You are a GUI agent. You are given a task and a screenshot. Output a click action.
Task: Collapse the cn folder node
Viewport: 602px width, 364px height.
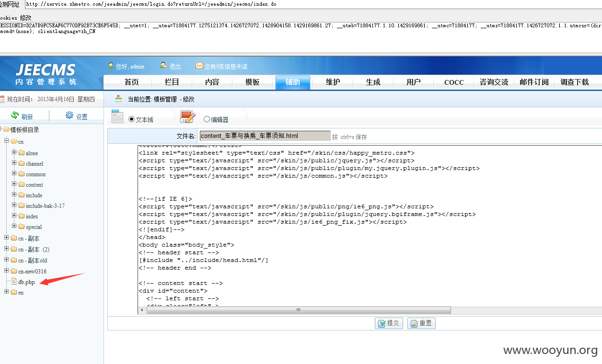[7, 141]
